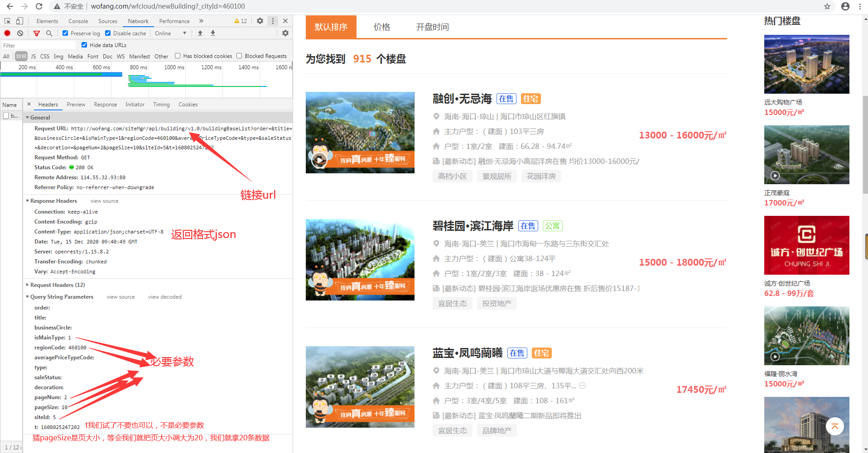Click view source beside Response Headers
The height and width of the screenshot is (453, 868).
[x=104, y=201]
